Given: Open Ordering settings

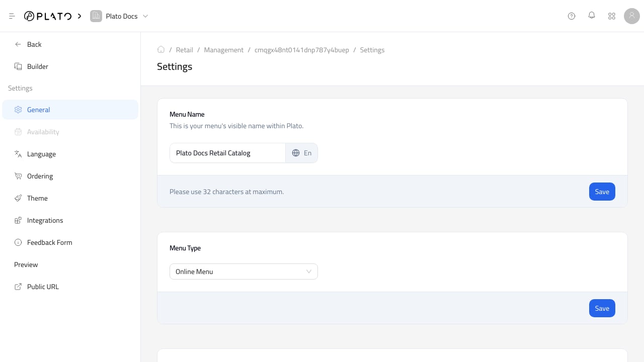Looking at the screenshot, I should click(x=70, y=176).
